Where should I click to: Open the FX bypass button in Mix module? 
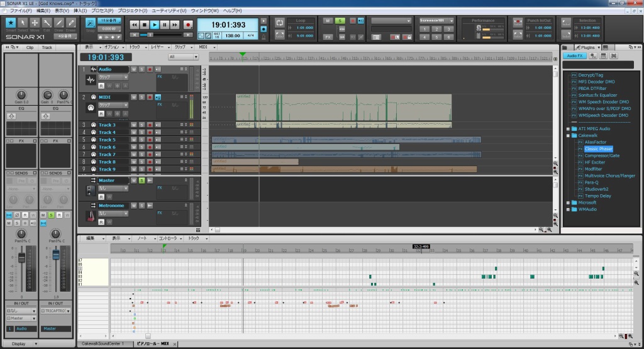pos(328,37)
